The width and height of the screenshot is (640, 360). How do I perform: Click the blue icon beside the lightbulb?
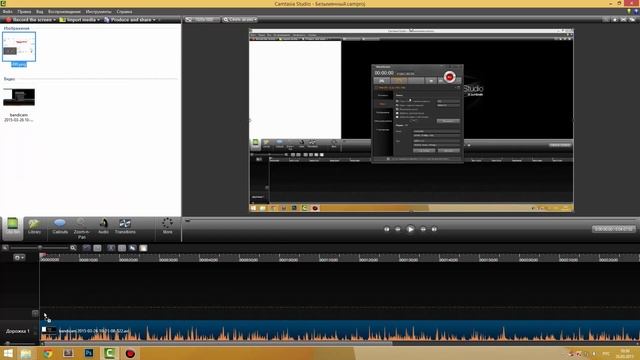click(x=636, y=11)
